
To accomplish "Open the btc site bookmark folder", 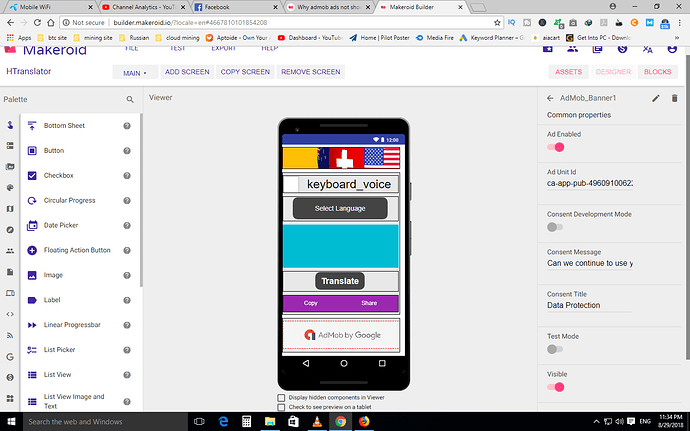I will (52, 38).
